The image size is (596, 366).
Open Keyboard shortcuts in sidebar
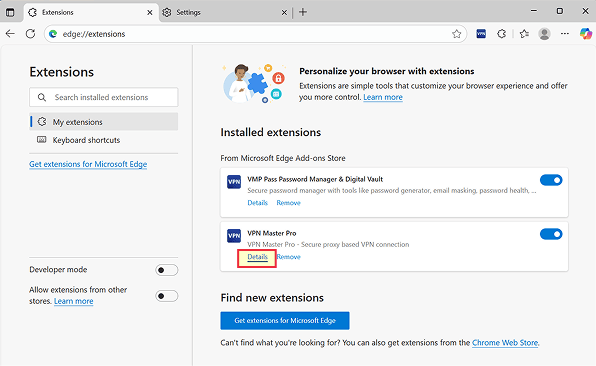click(103, 140)
